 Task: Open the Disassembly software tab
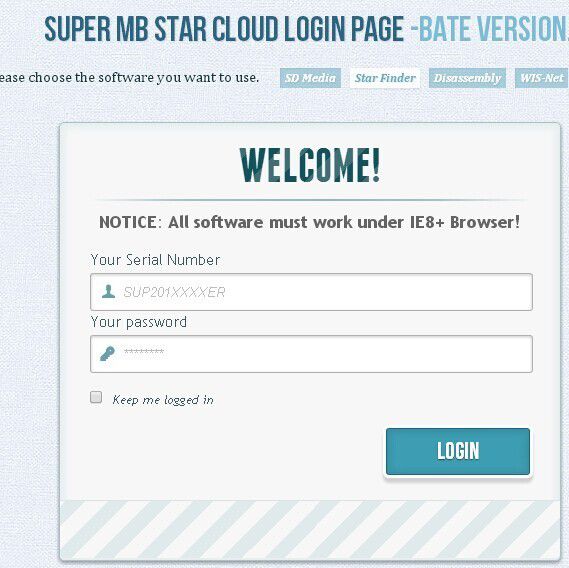(467, 78)
